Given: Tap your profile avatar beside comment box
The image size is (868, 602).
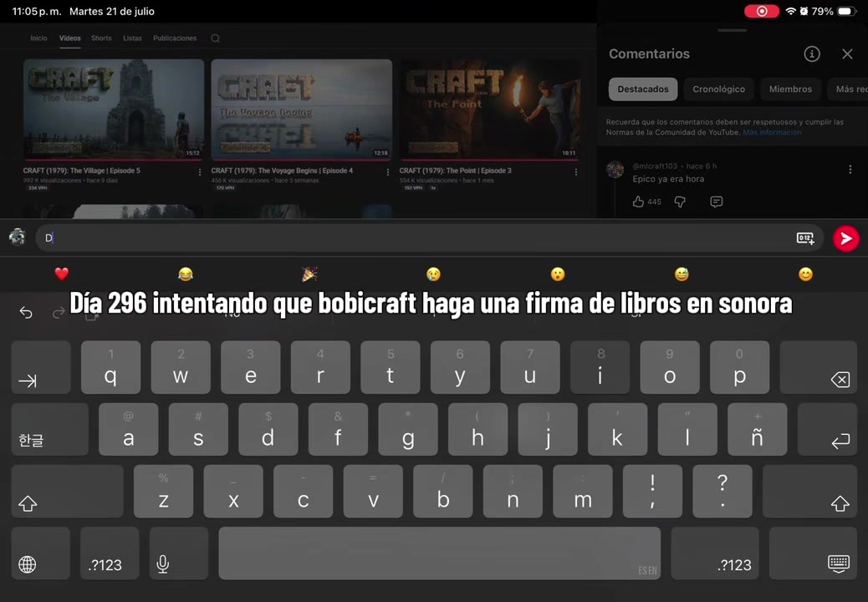Looking at the screenshot, I should pyautogui.click(x=18, y=237).
